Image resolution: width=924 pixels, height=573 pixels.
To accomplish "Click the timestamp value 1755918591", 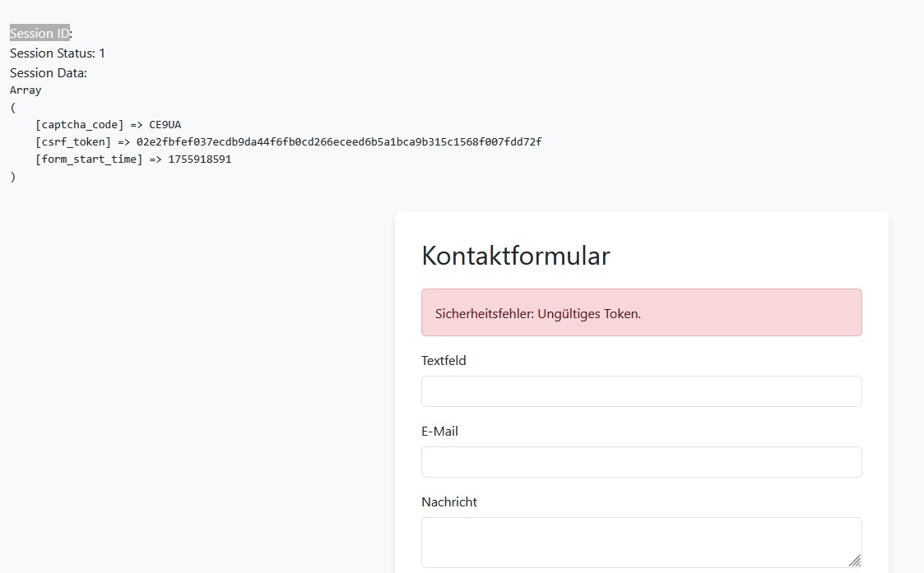I will (199, 159).
